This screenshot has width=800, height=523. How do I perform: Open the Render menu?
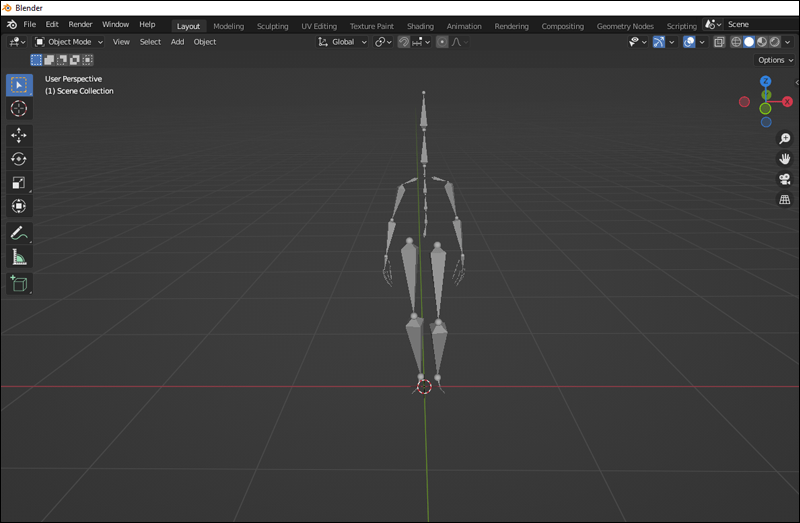tap(80, 24)
